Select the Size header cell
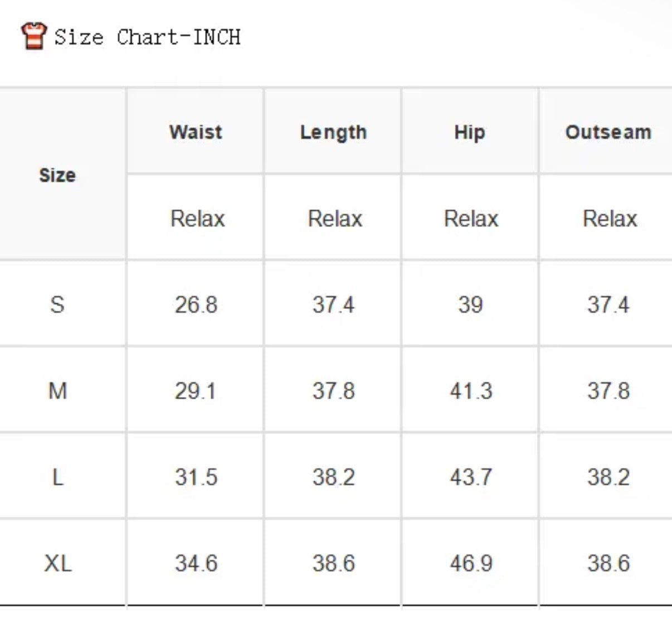This screenshot has width=672, height=619. coord(57,175)
